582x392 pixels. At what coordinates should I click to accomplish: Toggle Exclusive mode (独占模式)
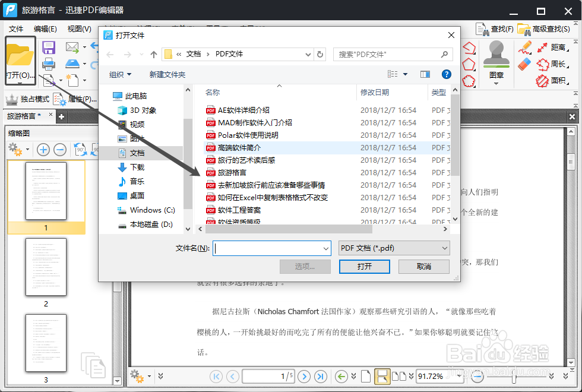27,99
